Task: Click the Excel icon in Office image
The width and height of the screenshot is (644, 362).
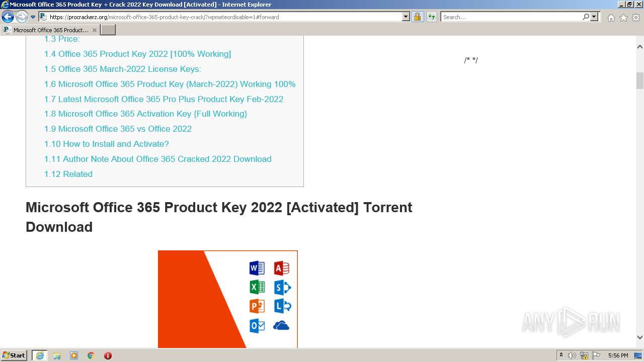Action: tap(257, 287)
